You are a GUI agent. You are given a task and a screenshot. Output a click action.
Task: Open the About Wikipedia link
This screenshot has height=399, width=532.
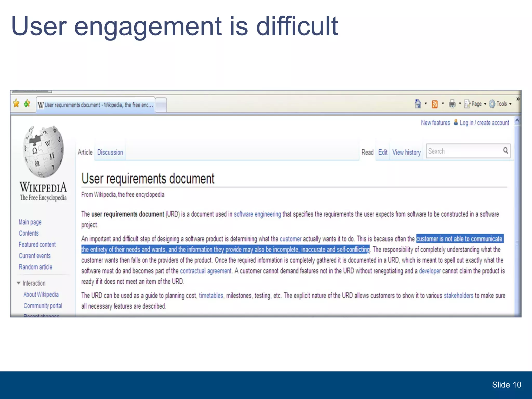coord(41,294)
